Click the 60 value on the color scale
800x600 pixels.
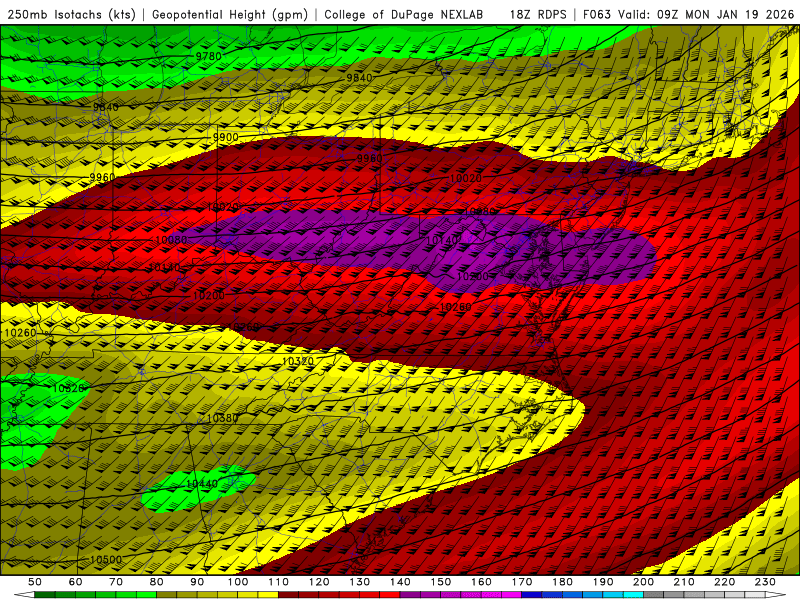coord(76,582)
